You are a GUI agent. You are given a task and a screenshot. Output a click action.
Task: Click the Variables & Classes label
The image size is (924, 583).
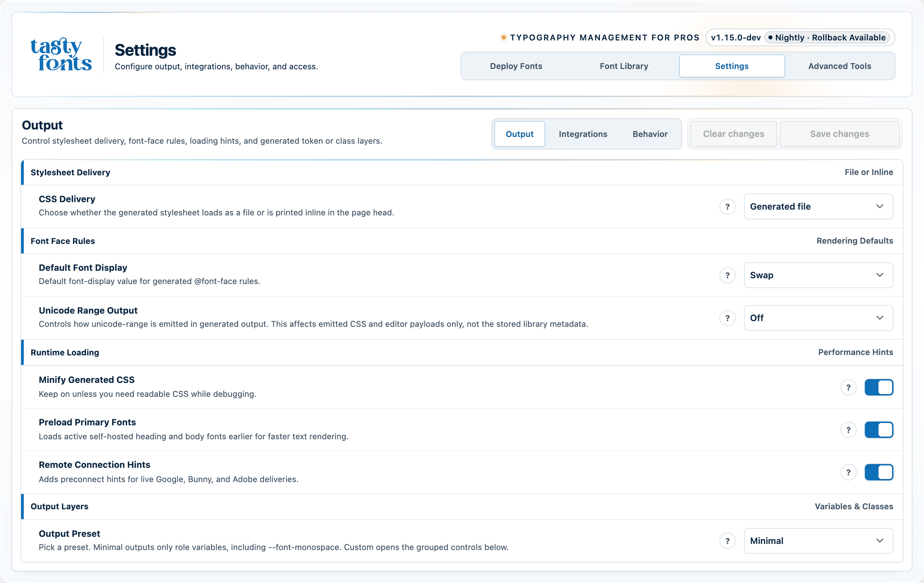854,506
